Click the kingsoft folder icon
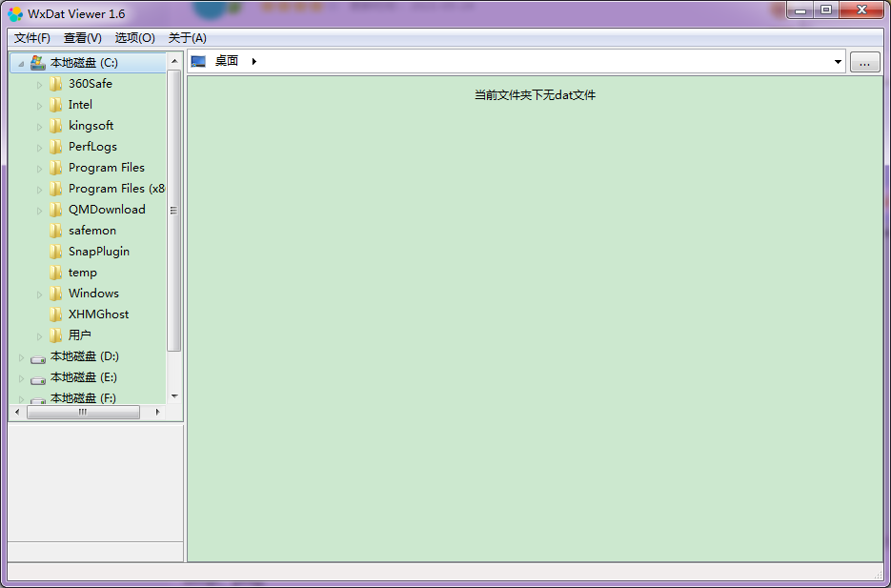 pyautogui.click(x=57, y=125)
